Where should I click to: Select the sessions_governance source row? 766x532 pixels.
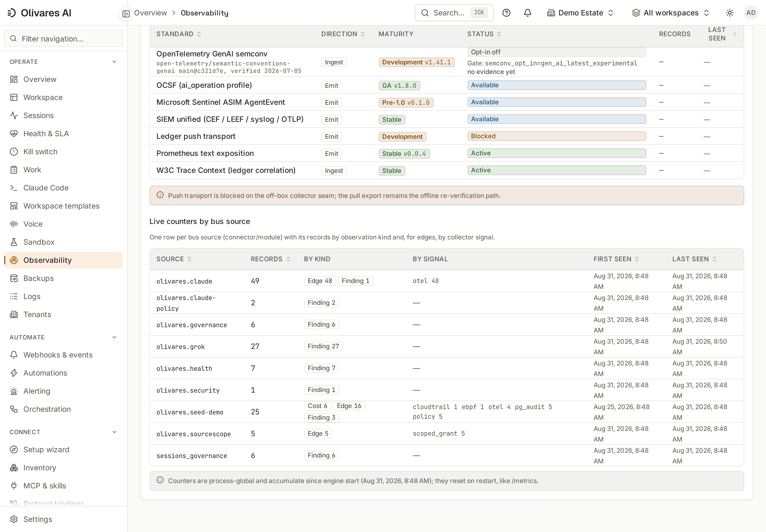tap(447, 455)
